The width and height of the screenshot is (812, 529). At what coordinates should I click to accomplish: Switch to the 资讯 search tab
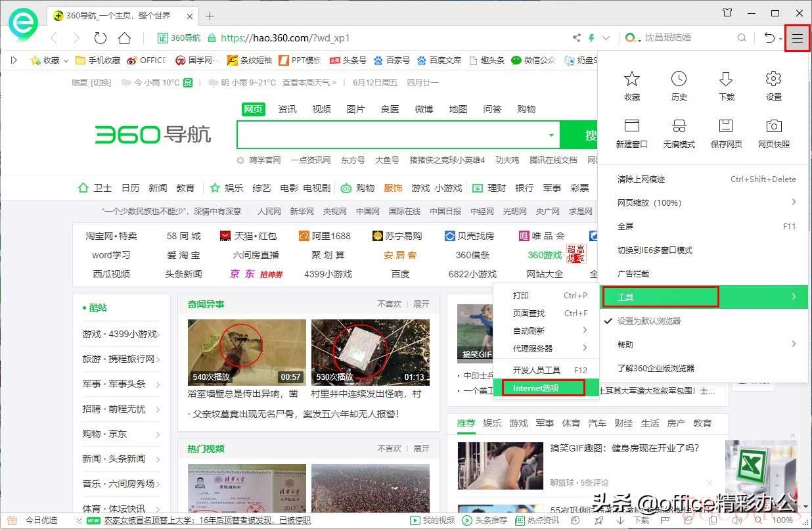click(x=287, y=109)
